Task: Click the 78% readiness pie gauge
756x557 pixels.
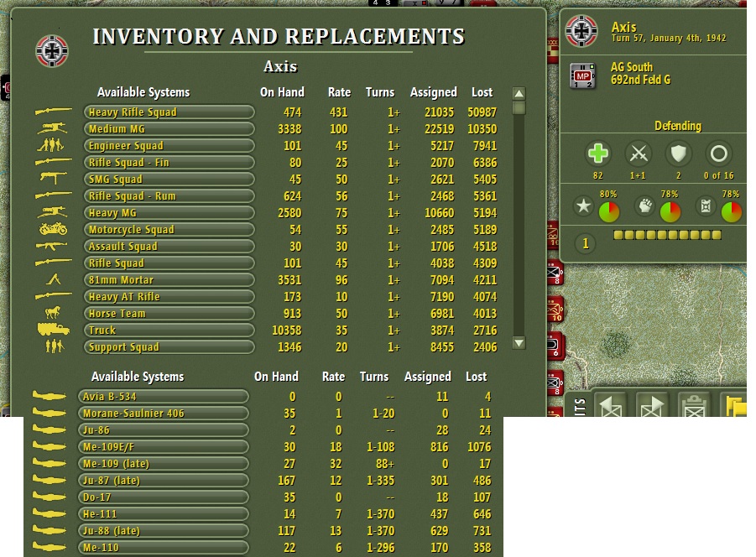Action: 670,212
